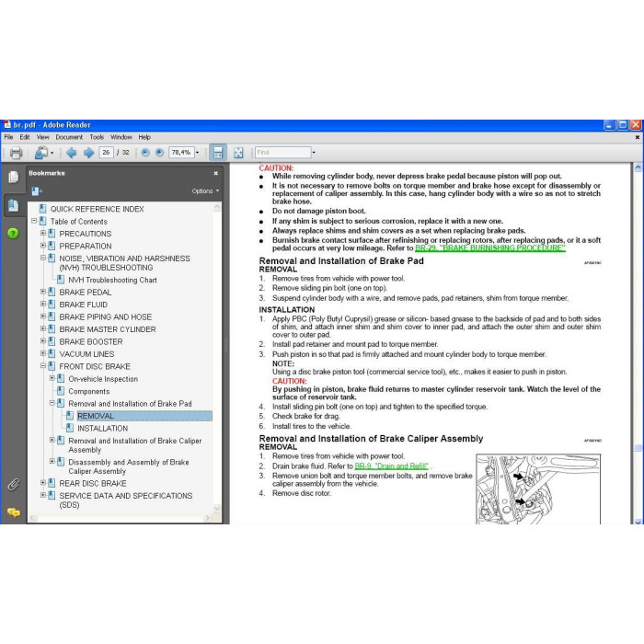Collapse the NOISE, VIBRATION AND HARSHNESS bookmark
The image size is (644, 644).
(43, 258)
